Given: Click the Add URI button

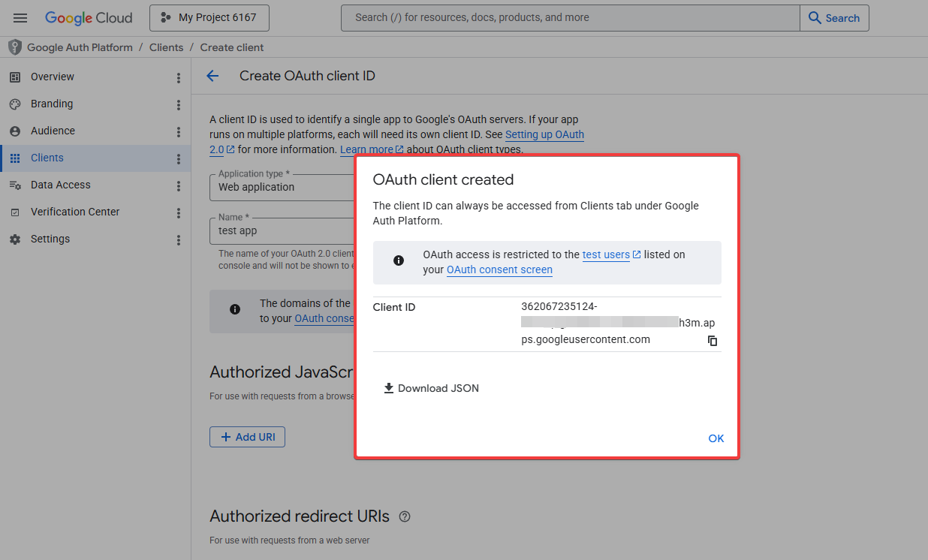Looking at the screenshot, I should (247, 437).
